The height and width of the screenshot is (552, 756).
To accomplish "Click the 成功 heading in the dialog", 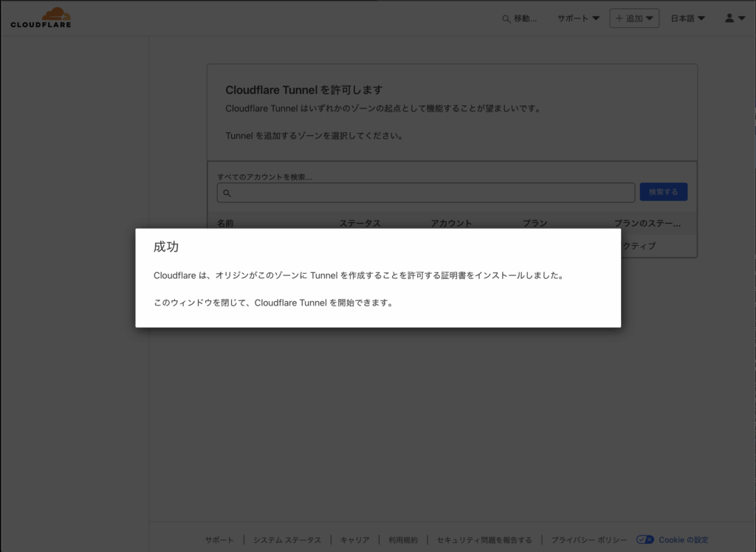I will [166, 246].
